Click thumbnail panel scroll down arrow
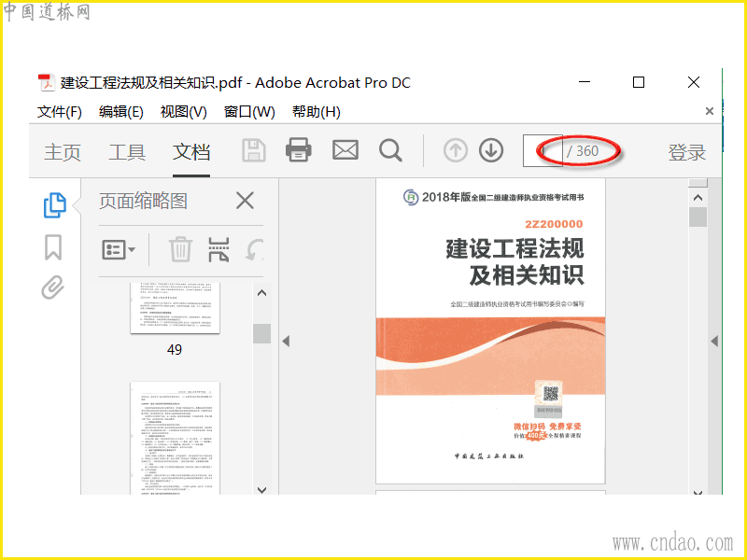The image size is (747, 560). coord(261,489)
